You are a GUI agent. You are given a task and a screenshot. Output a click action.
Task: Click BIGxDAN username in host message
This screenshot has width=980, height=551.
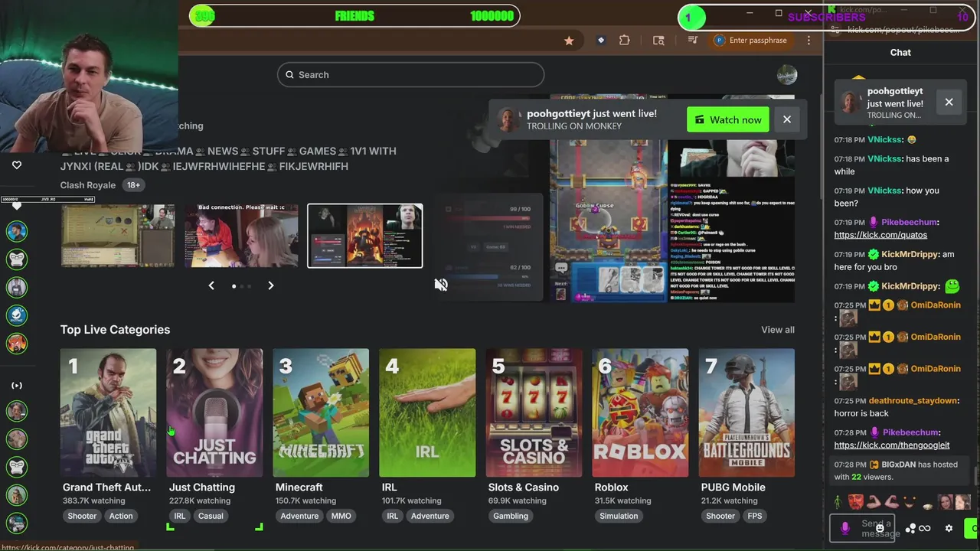(898, 465)
